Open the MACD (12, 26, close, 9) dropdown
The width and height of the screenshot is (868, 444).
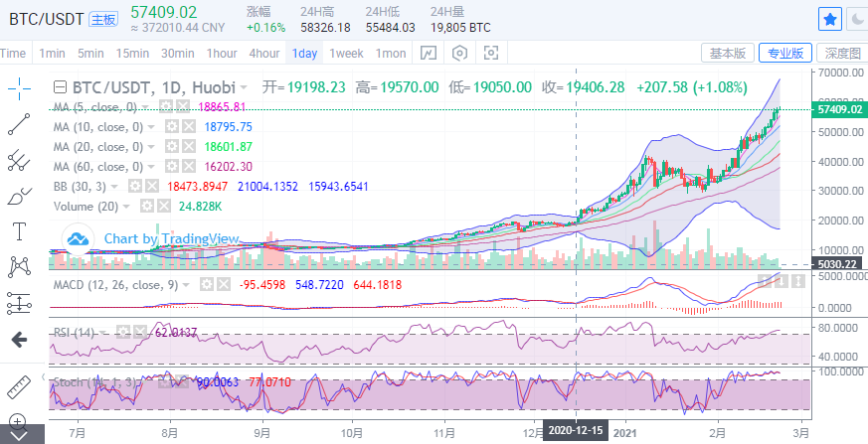[x=186, y=285]
